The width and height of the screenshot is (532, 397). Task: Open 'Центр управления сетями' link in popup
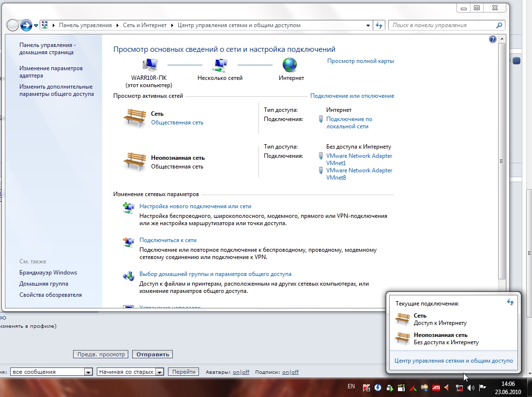pyautogui.click(x=454, y=361)
